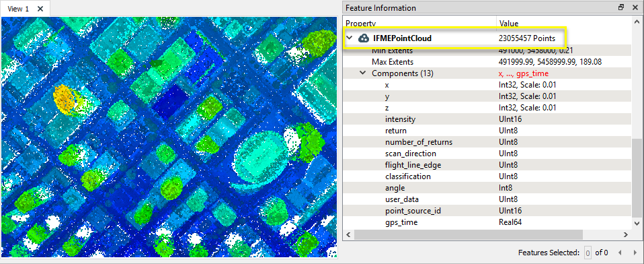This screenshot has width=644, height=264.
Task: Close the Feature Information panel
Action: point(636,7)
